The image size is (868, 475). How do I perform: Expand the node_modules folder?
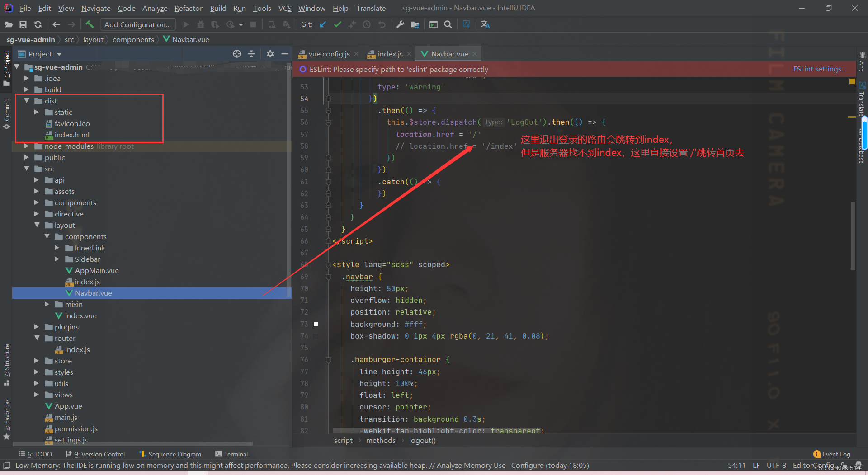coord(27,146)
